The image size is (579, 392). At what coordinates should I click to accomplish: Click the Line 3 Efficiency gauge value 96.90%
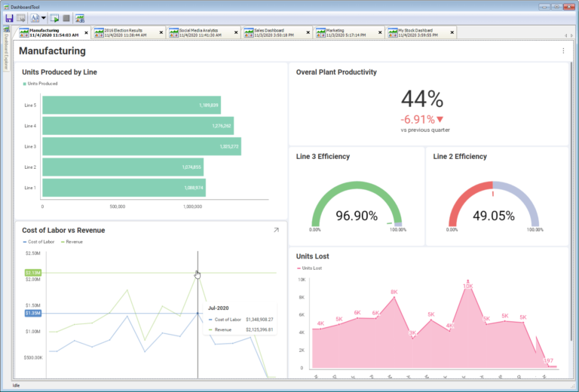pos(357,216)
